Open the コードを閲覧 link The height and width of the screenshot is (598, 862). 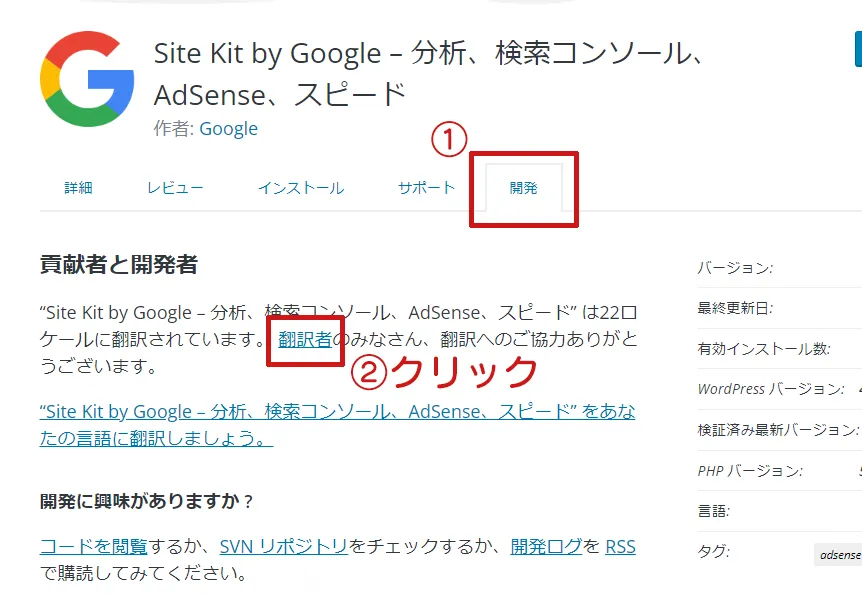tap(93, 546)
